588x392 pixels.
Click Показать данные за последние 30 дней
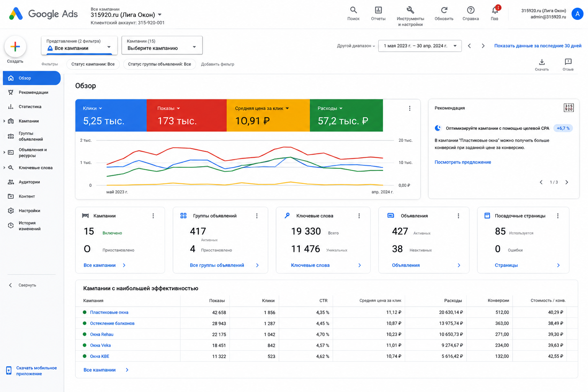pos(538,46)
